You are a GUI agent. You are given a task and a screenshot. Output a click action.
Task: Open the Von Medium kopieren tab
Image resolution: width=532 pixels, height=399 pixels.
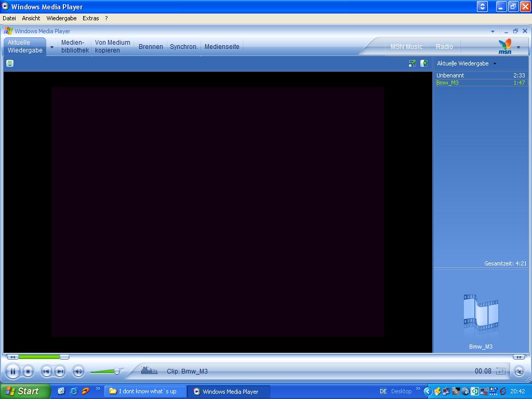point(112,46)
